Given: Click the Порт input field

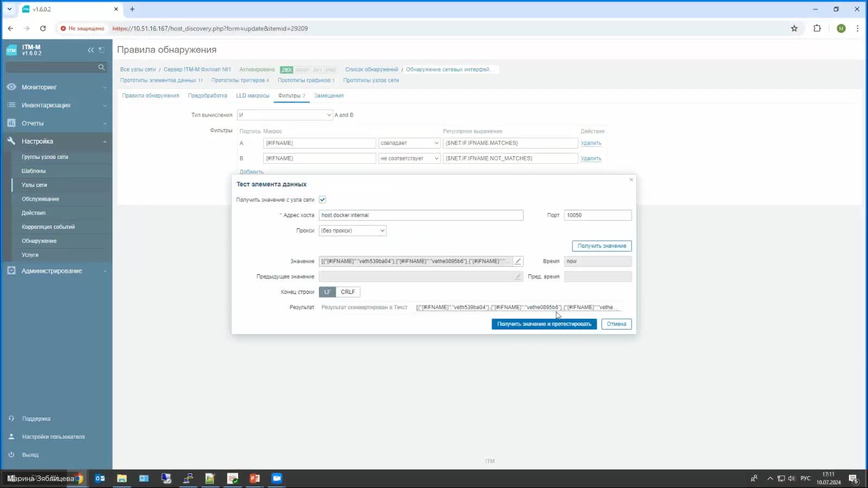Looking at the screenshot, I should point(598,215).
